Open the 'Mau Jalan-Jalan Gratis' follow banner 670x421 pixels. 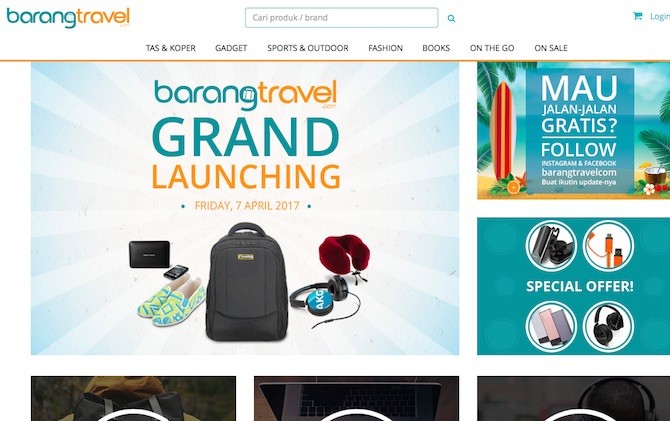(573, 130)
